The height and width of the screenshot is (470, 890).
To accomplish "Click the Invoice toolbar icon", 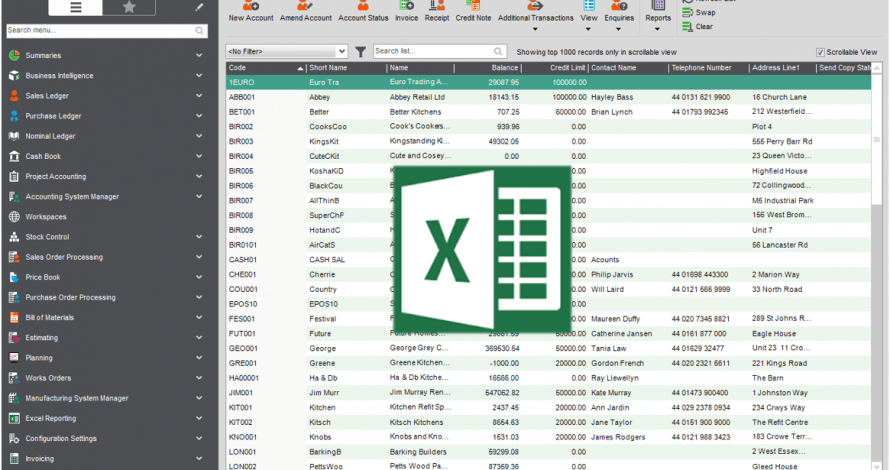I will click(406, 6).
